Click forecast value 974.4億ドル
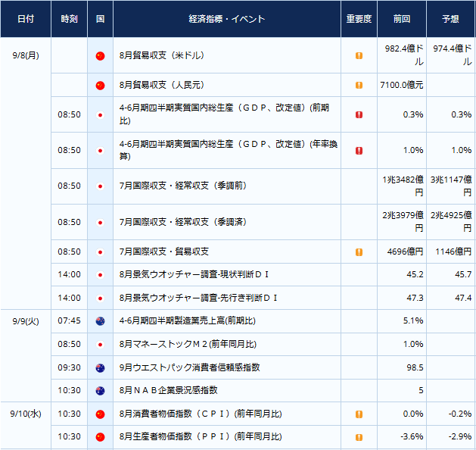This screenshot has width=476, height=450. pos(453,55)
